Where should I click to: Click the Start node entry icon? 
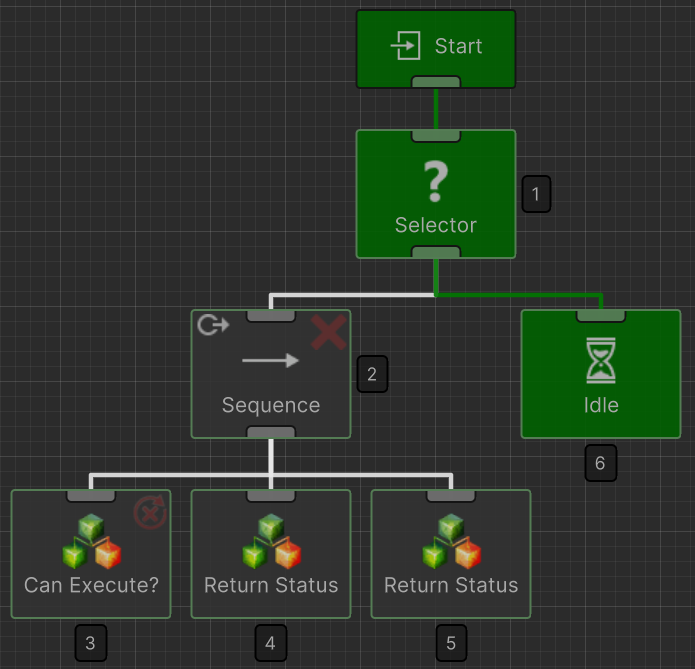[406, 46]
